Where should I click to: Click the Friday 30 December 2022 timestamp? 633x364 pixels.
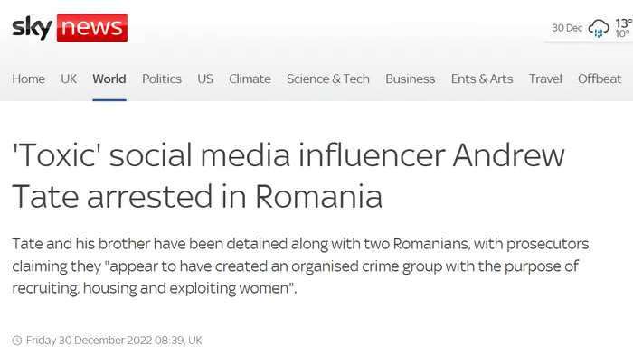(x=114, y=341)
